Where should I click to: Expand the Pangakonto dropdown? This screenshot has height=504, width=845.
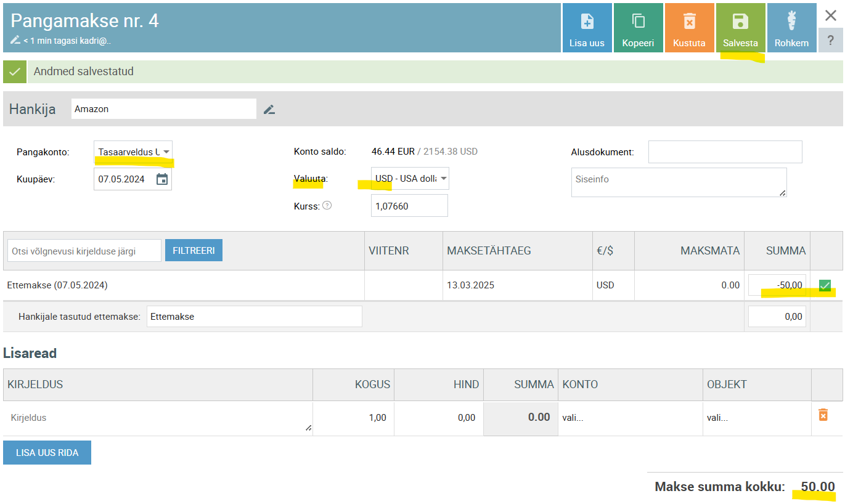133,152
